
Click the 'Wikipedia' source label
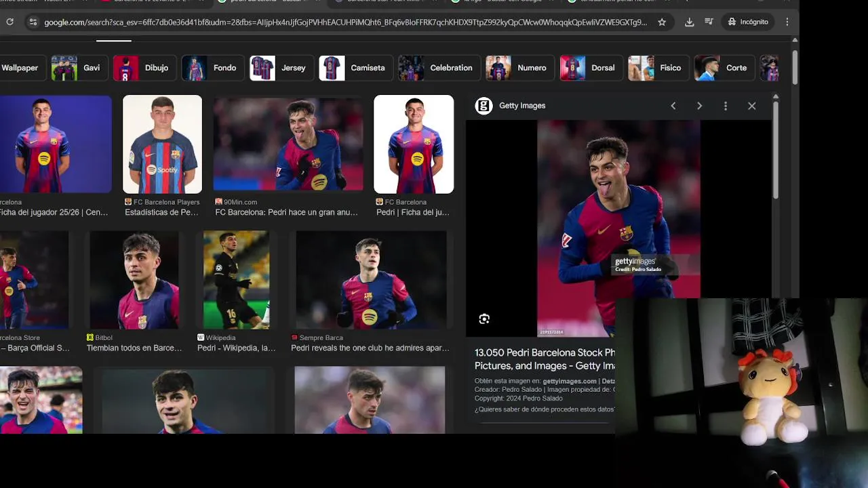220,338
